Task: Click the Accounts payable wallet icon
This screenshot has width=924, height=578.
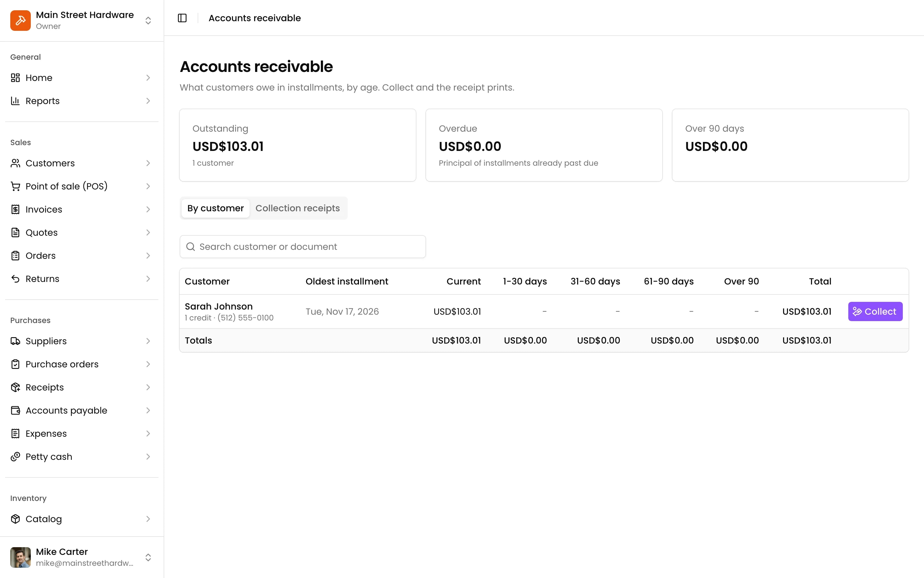Action: (15, 411)
